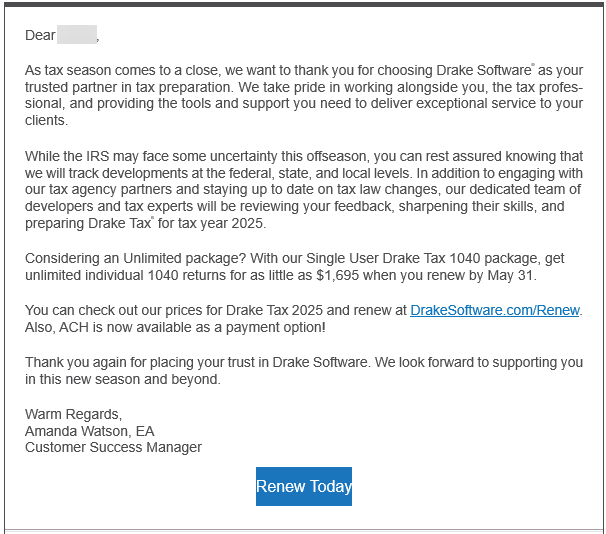Click the You can check out our prices text
Viewport: 606px width, 534px height.
coord(124,310)
